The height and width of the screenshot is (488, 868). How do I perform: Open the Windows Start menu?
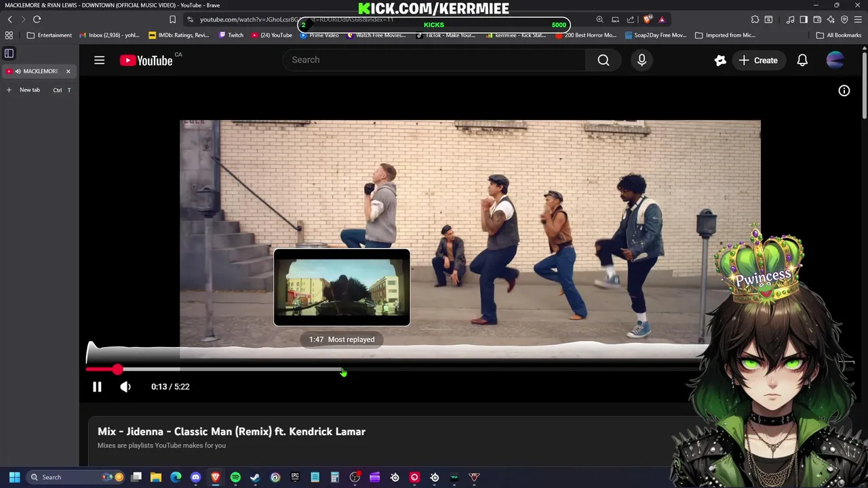pos(14,477)
